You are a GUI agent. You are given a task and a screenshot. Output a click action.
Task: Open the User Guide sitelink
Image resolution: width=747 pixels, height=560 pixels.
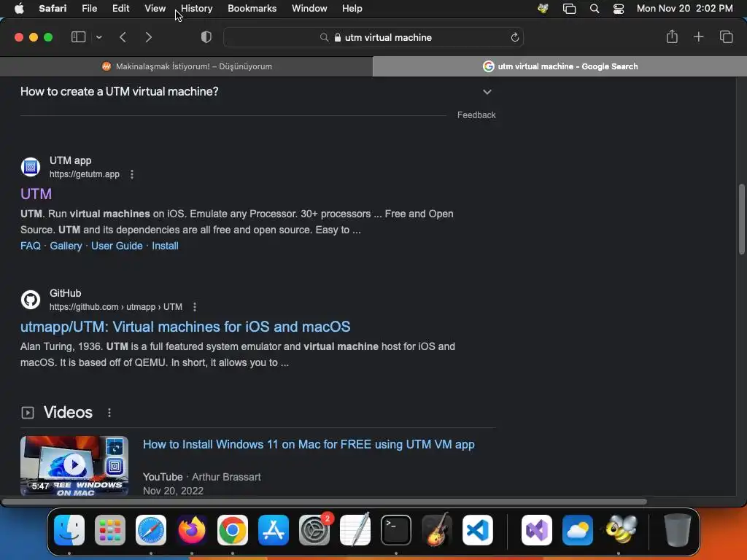click(117, 246)
